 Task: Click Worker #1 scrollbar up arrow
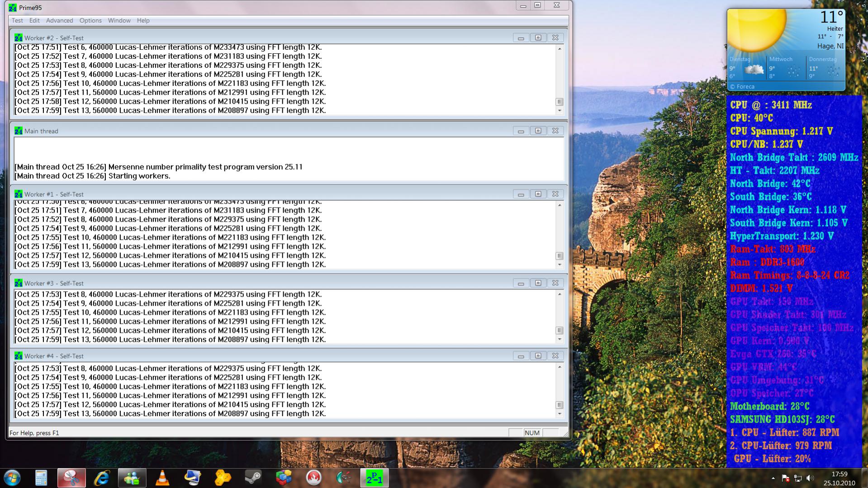pyautogui.click(x=560, y=205)
